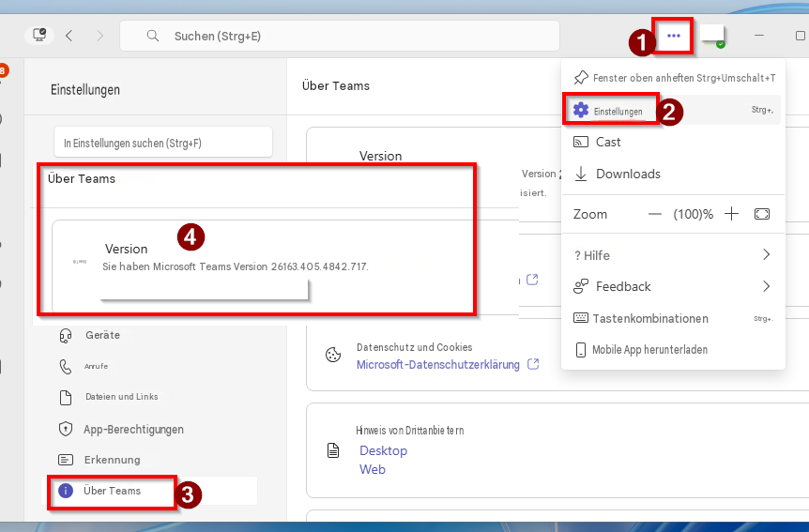Minimize the Teams window
809x532 pixels.
[759, 36]
